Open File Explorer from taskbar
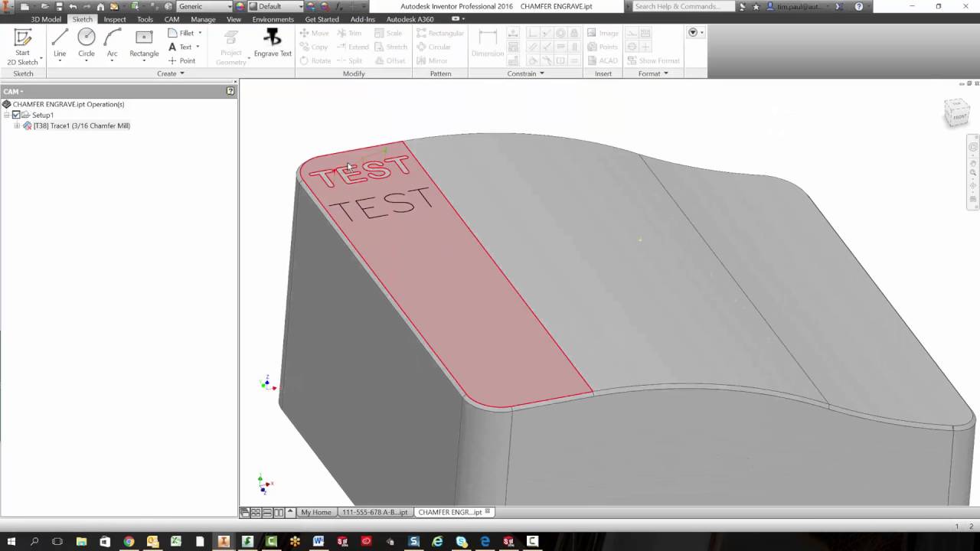Screen dimensions: 980x551 coord(81,541)
